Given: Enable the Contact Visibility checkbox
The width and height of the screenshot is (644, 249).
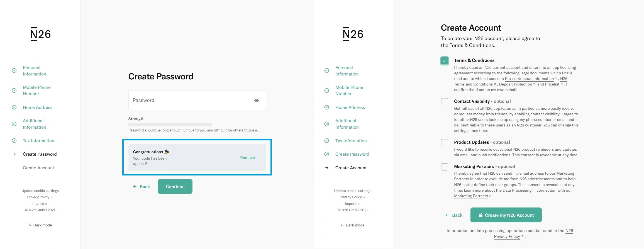Looking at the screenshot, I should tap(445, 102).
